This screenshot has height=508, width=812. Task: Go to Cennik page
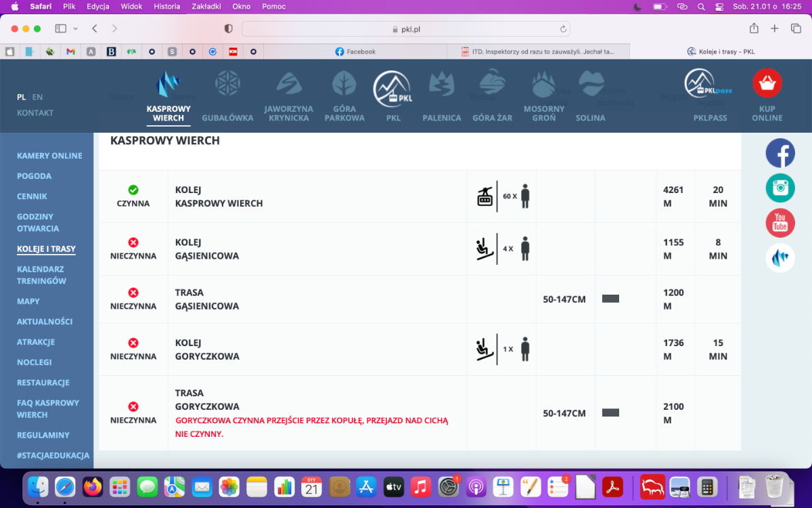click(32, 196)
